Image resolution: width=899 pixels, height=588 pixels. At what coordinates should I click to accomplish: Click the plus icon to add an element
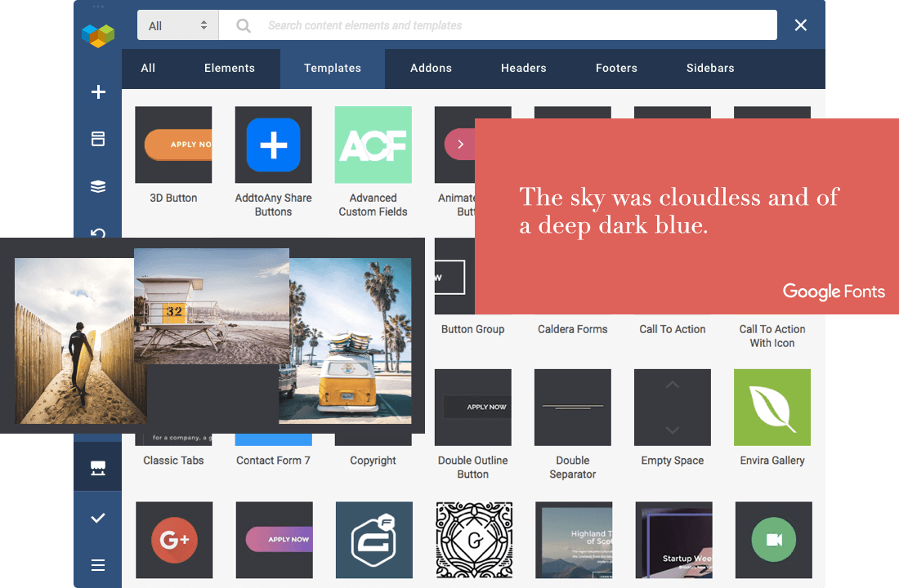coord(97,92)
